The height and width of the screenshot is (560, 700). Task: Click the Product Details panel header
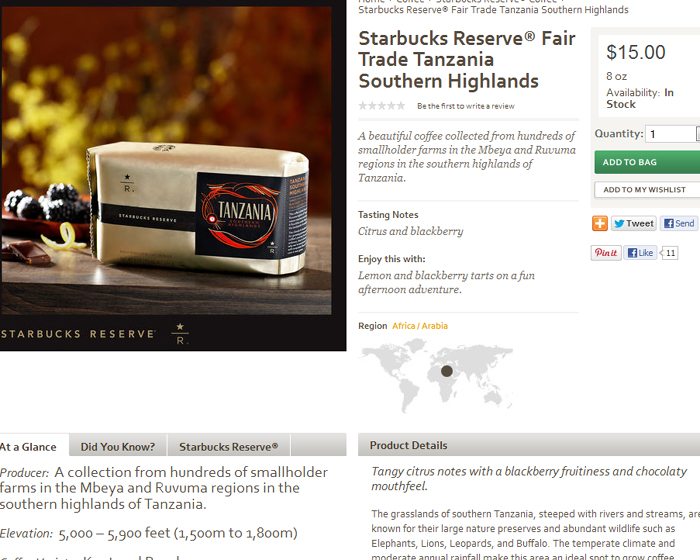[x=529, y=445]
